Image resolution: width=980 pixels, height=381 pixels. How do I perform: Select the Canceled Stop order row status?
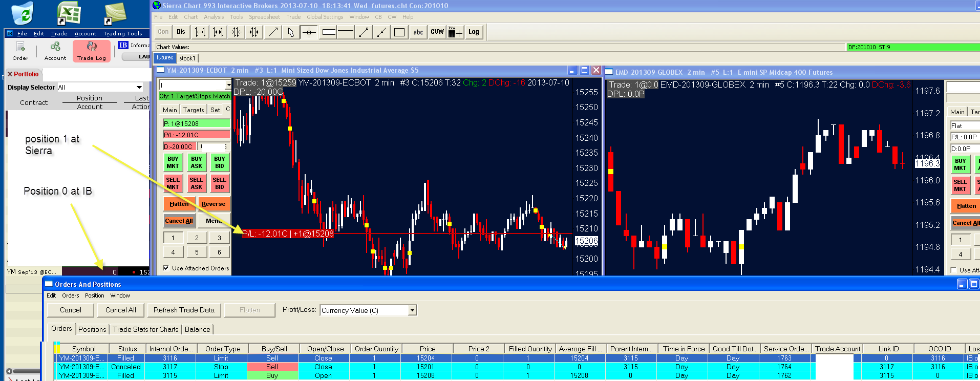pyautogui.click(x=126, y=367)
